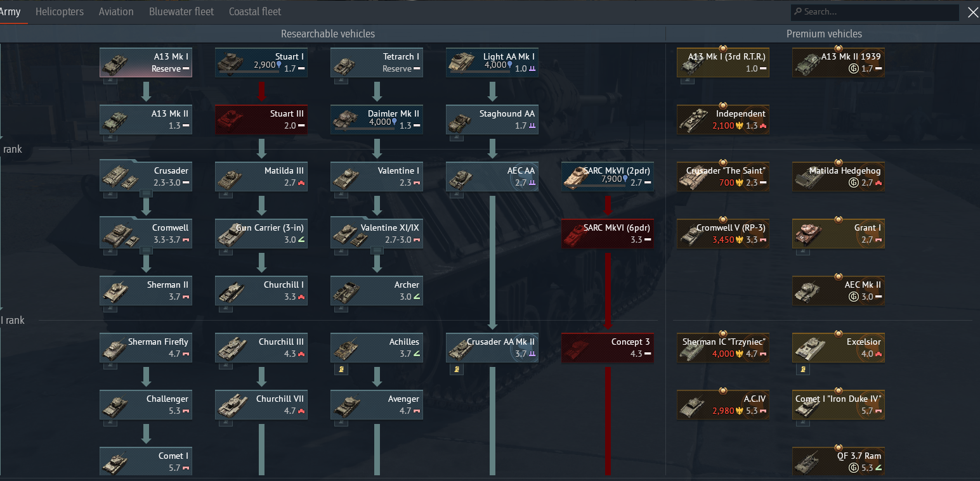Select the Challenger tank
Image resolution: width=980 pixels, height=481 pixels.
coord(146,405)
